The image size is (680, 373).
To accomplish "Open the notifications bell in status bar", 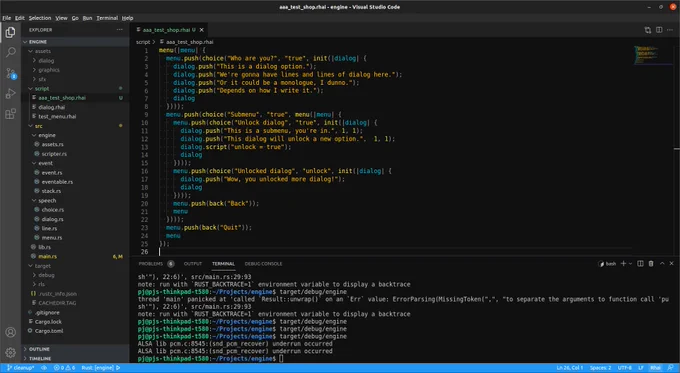I will click(670, 368).
